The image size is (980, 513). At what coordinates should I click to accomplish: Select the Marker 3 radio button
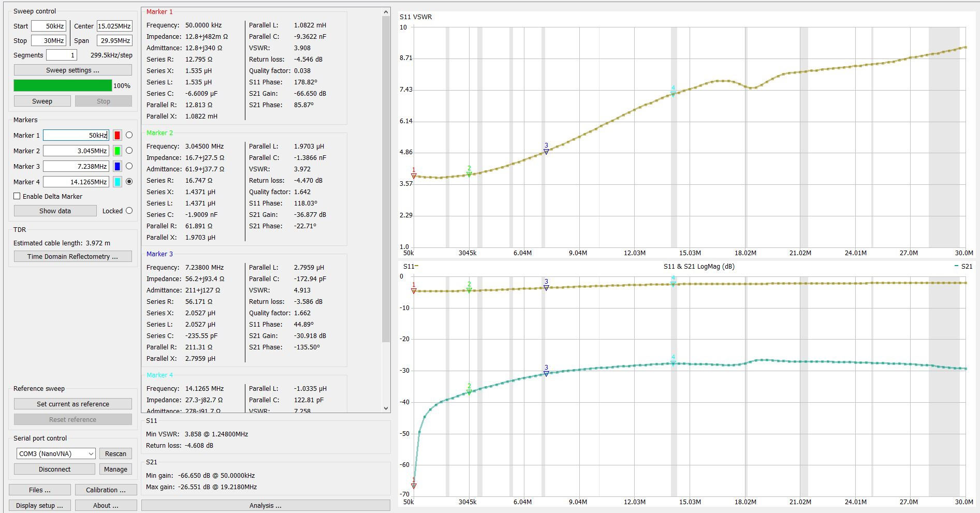129,166
